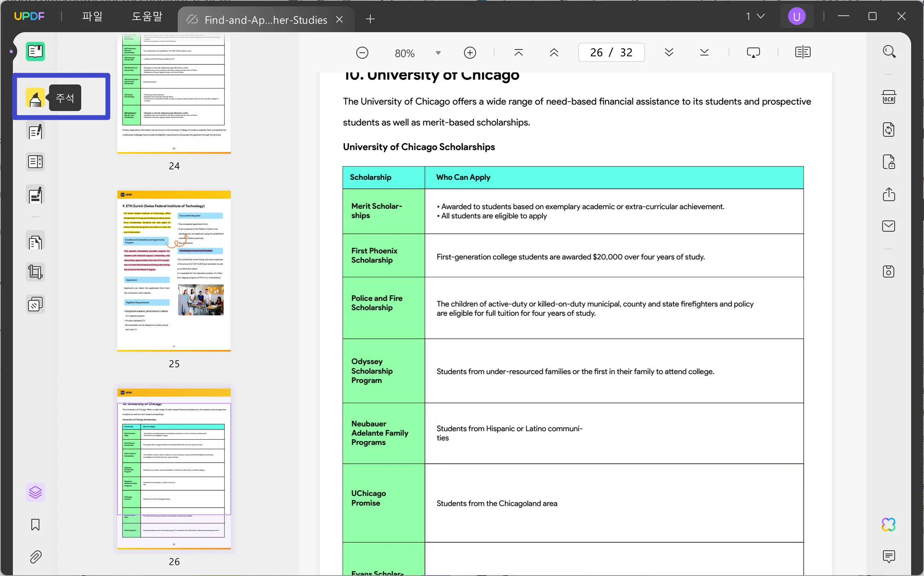Jump to the last page
This screenshot has height=576, width=924.
click(x=704, y=53)
